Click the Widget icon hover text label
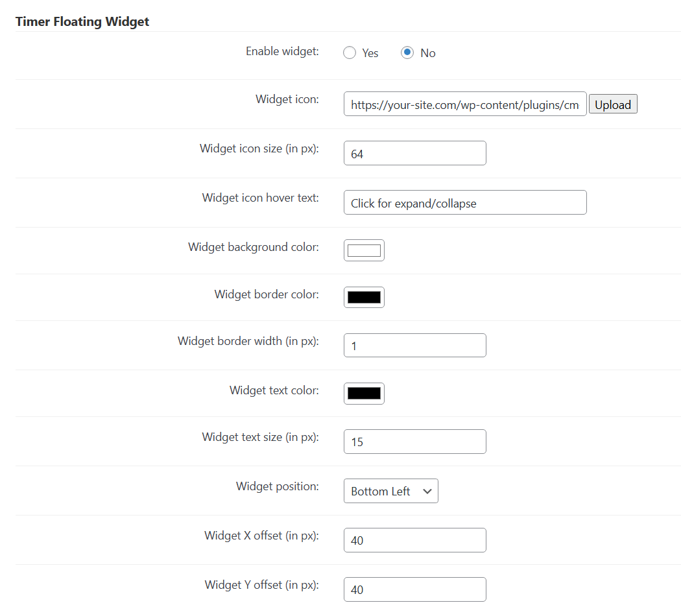The height and width of the screenshot is (616, 681). pos(261,197)
